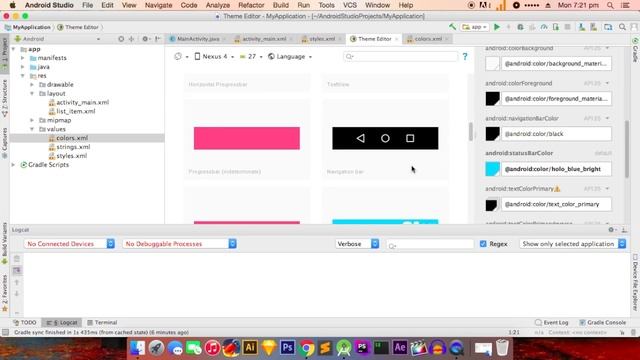
Task: Switch to the colors.xml editor tab
Action: coord(428,39)
